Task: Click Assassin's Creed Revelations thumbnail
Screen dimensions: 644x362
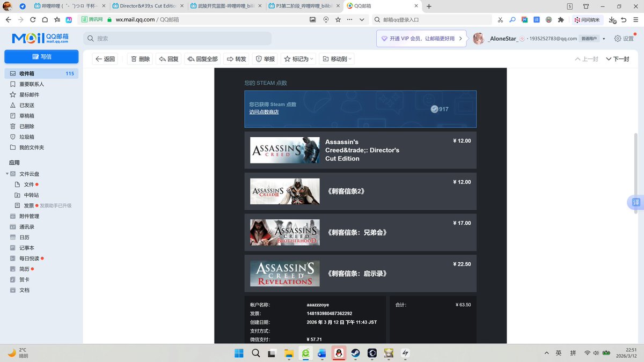Action: (x=285, y=274)
